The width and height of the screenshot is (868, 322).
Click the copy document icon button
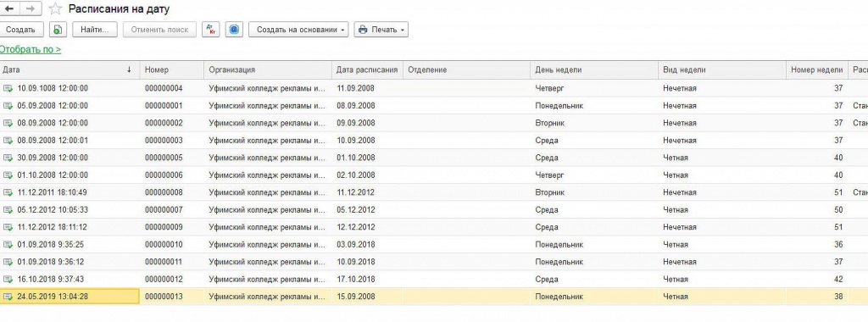(x=58, y=30)
